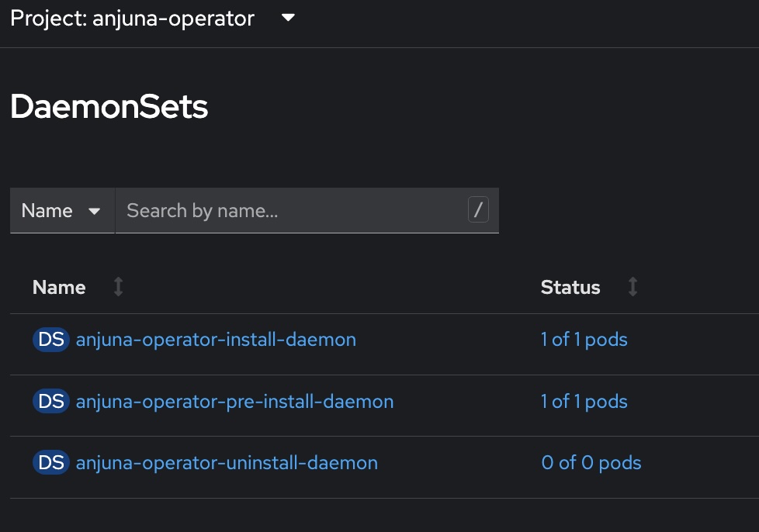Select the Status column header

(x=570, y=287)
